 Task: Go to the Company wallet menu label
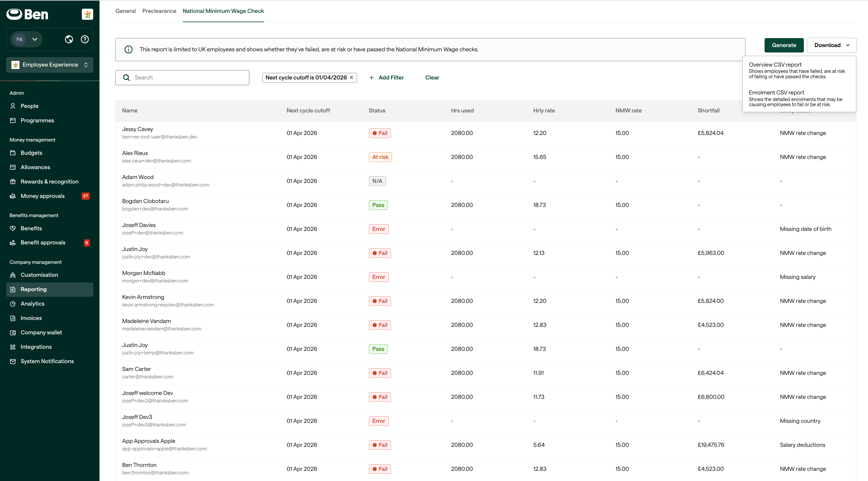(x=41, y=333)
